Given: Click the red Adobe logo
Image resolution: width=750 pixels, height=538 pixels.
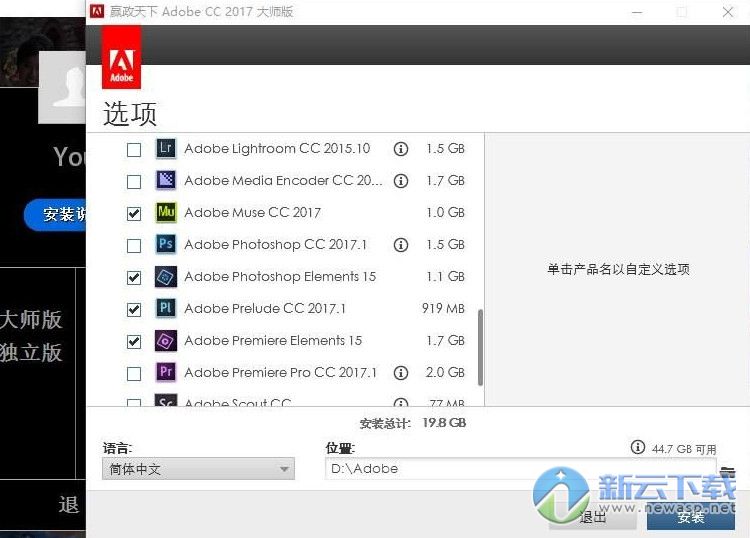Looking at the screenshot, I should click(x=121, y=57).
